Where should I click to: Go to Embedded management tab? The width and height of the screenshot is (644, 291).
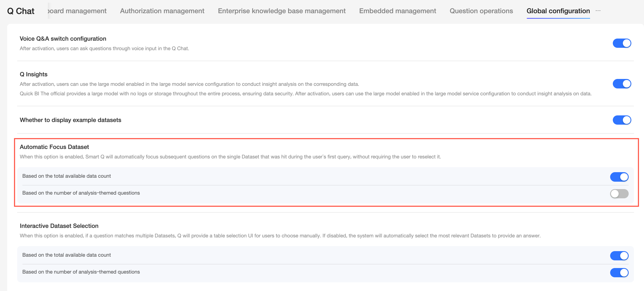coord(397,11)
